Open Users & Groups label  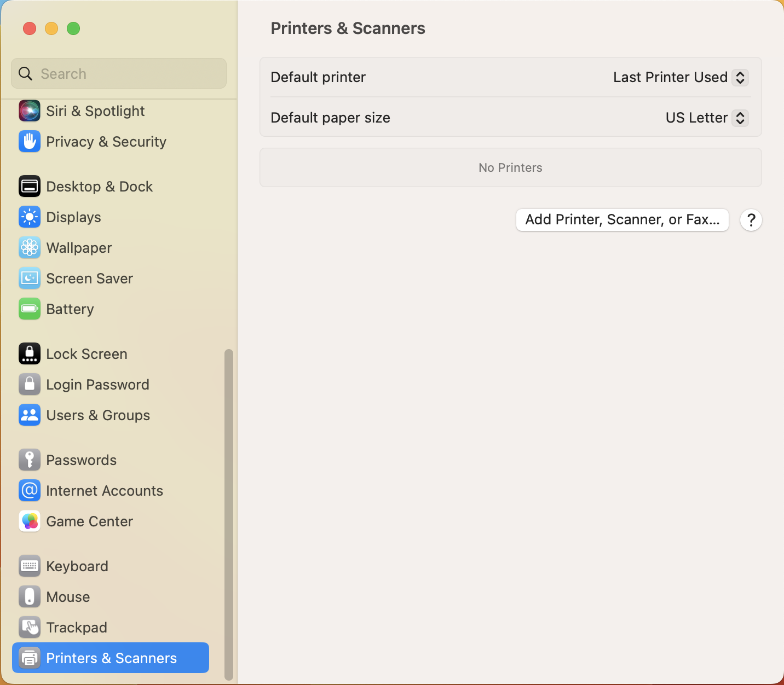tap(99, 415)
